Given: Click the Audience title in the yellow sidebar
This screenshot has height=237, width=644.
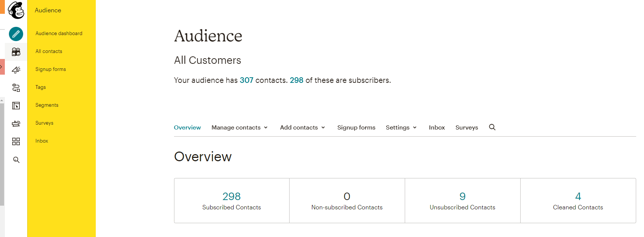Looking at the screenshot, I should click(48, 10).
